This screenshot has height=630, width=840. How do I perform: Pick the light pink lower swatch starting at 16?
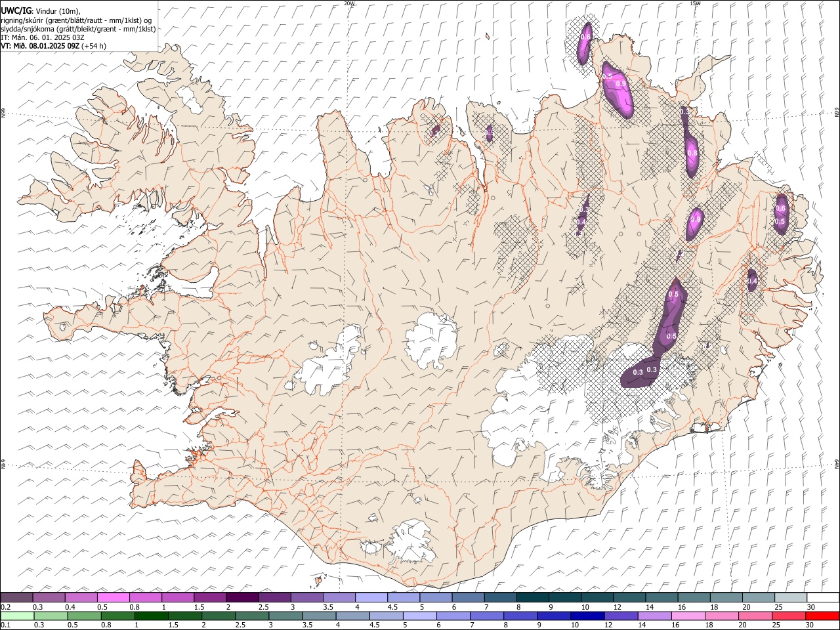[x=687, y=616]
